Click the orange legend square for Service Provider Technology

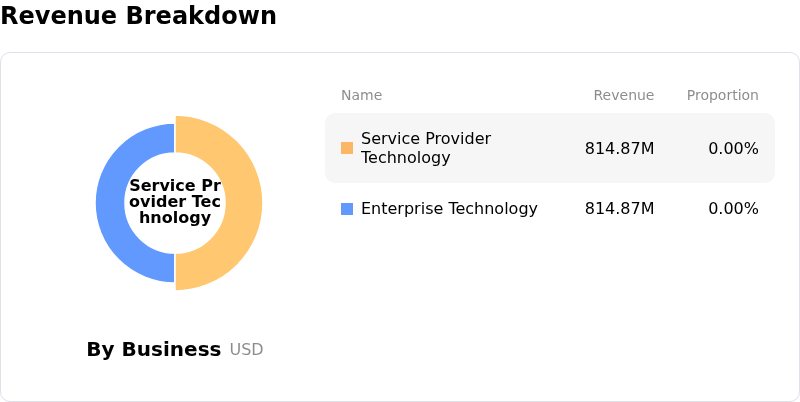pos(347,148)
